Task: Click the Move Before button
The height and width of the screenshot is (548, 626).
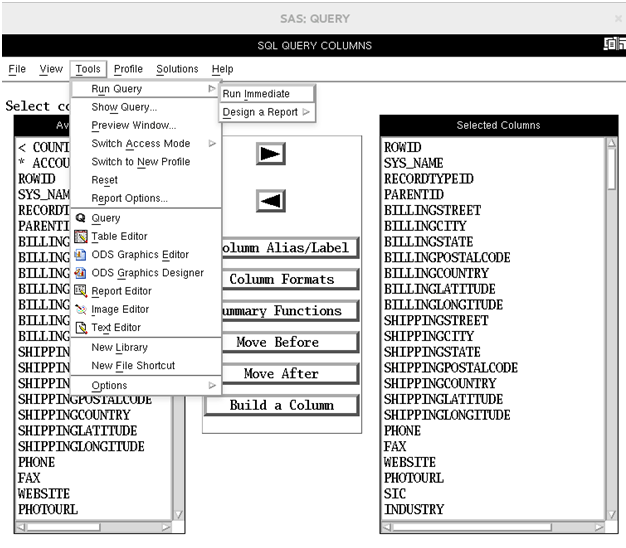Action: [290, 342]
